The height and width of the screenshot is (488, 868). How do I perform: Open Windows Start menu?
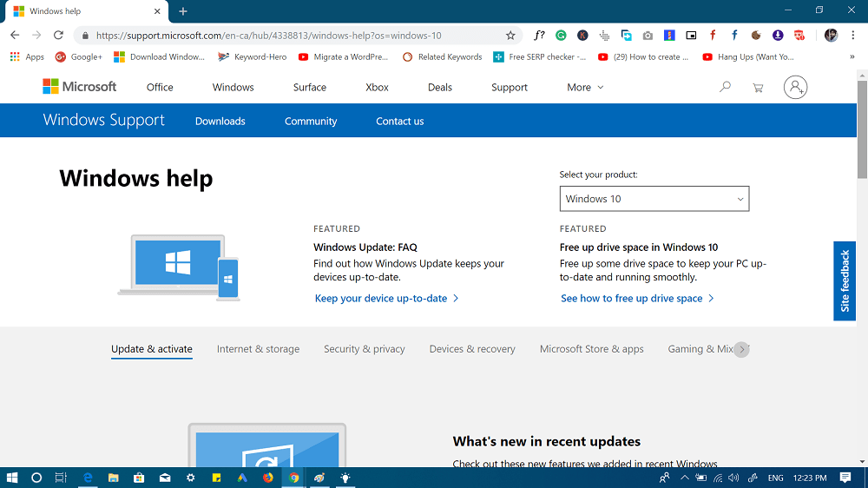click(x=12, y=478)
